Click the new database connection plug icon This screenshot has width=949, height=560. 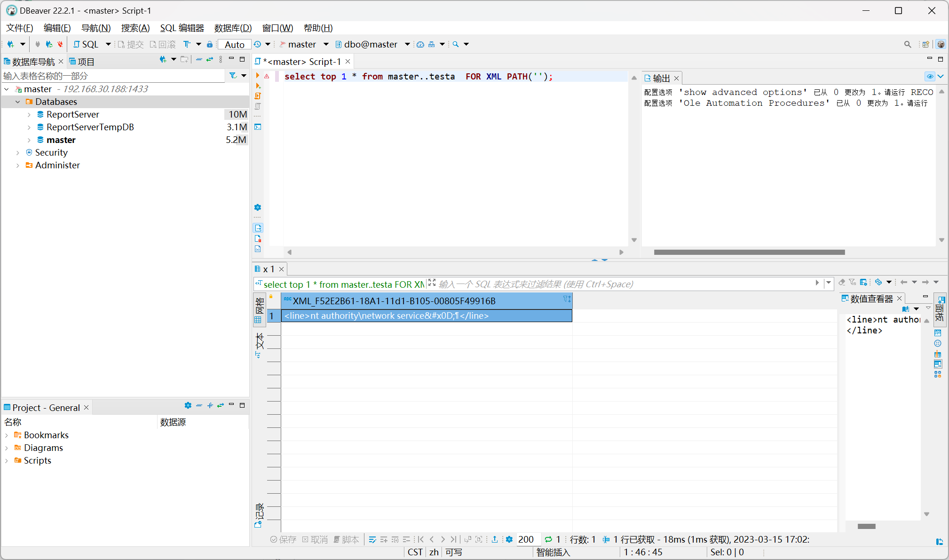point(10,44)
